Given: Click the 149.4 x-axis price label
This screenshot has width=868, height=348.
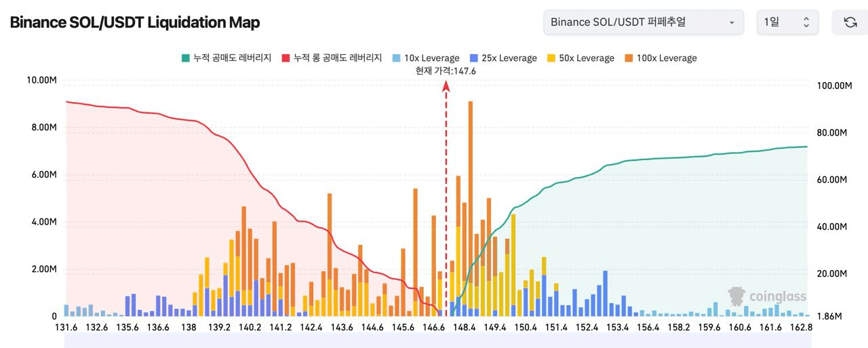Looking at the screenshot, I should point(495,327).
